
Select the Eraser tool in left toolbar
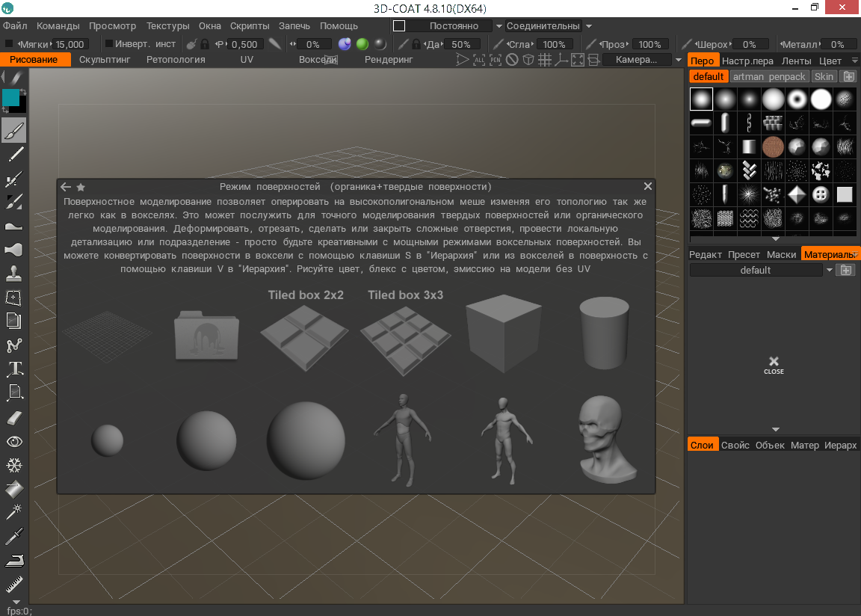[14, 419]
